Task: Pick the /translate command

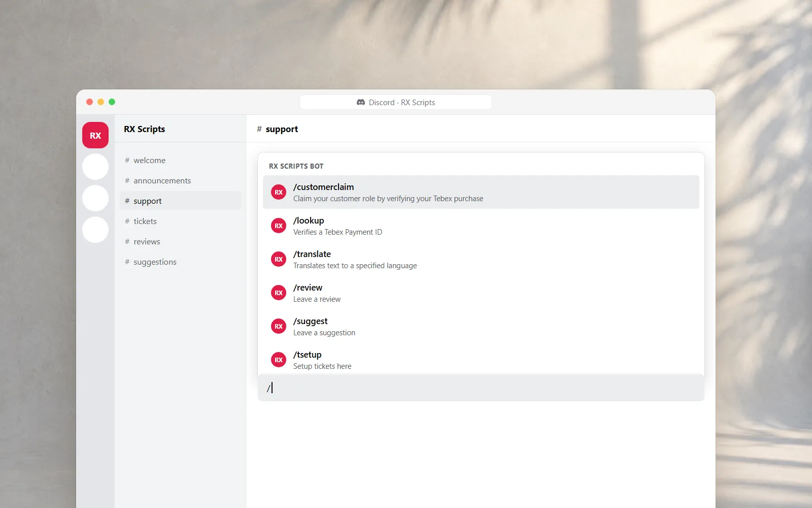Action: (481, 259)
